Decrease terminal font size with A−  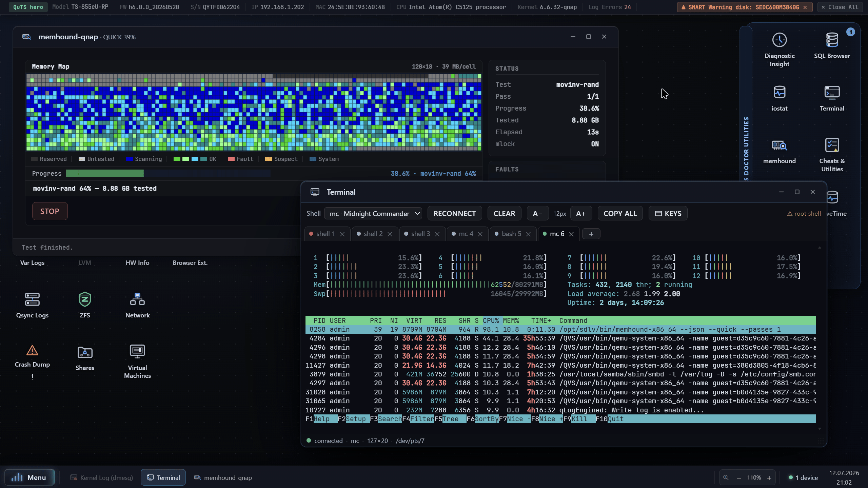[537, 213]
